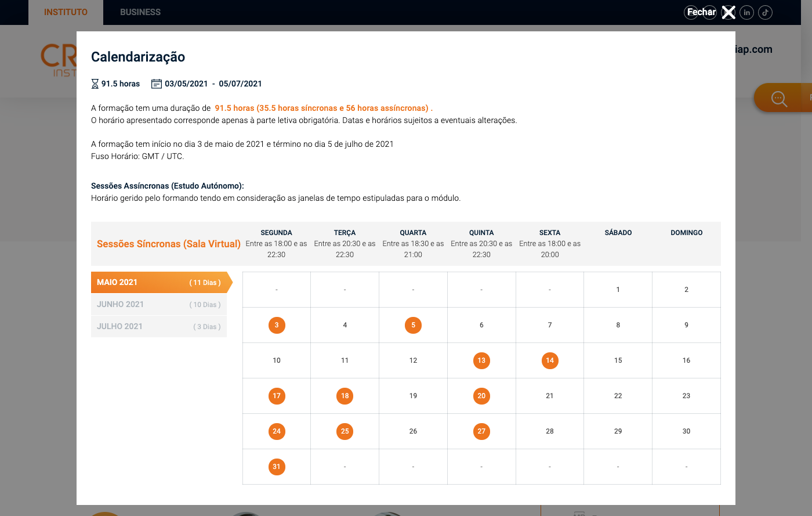The image size is (812, 516).
Task: Click the 'Sessões Assíncronas (Estudo Autónomo):' heading
Action: [168, 186]
